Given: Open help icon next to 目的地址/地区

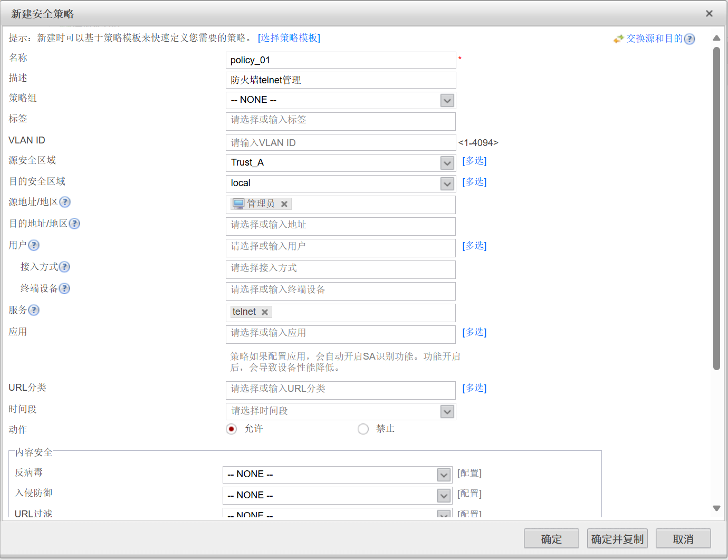Looking at the screenshot, I should pos(74,224).
